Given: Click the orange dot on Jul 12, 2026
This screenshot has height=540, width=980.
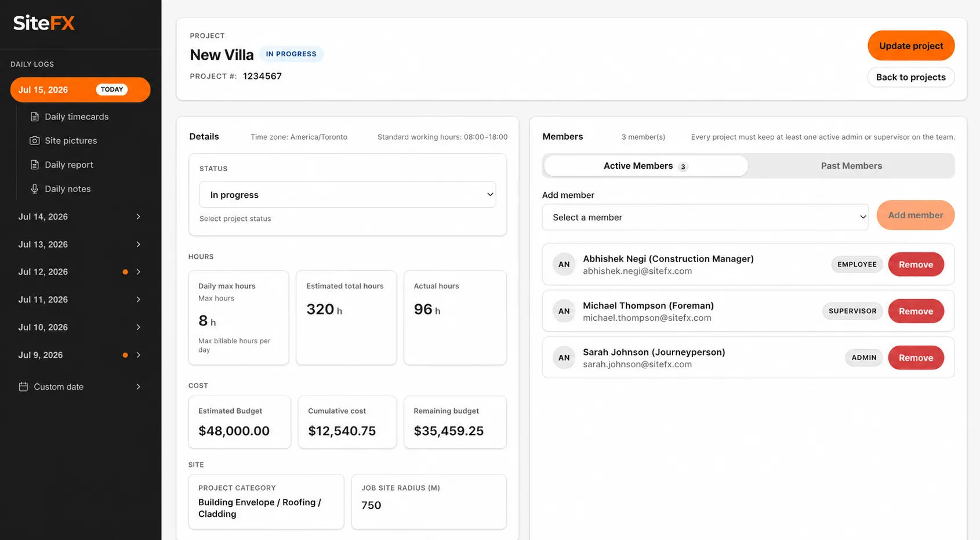Looking at the screenshot, I should [125, 272].
